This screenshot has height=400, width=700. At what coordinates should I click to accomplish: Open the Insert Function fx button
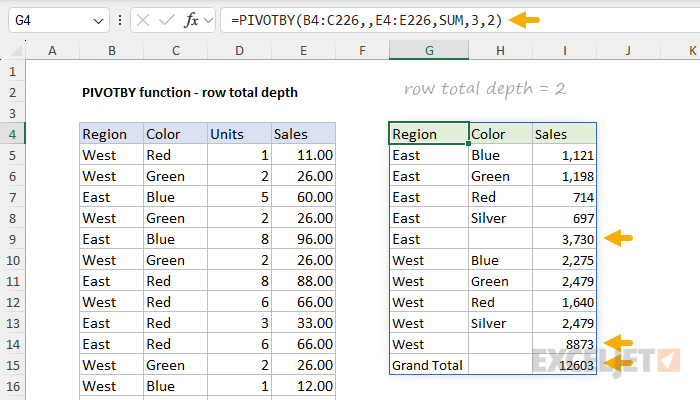point(192,20)
